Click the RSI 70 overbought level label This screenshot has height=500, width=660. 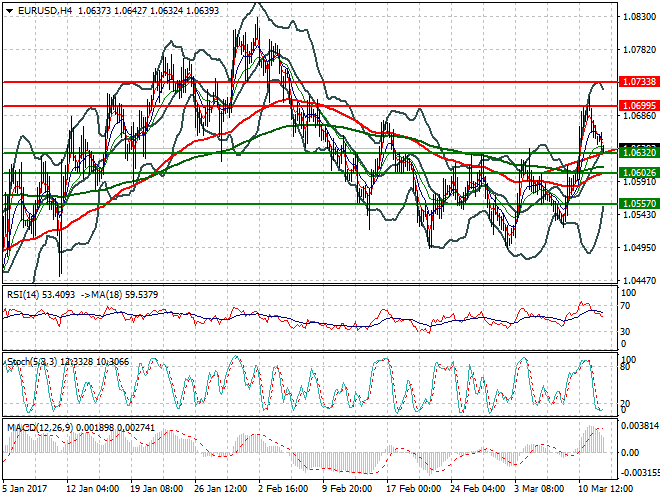point(626,306)
